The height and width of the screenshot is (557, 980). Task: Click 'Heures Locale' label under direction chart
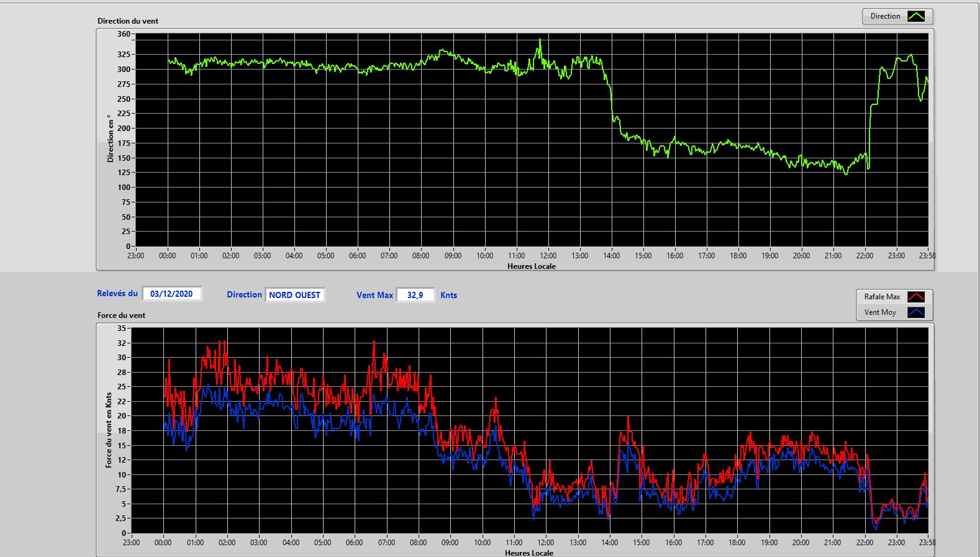coord(532,266)
